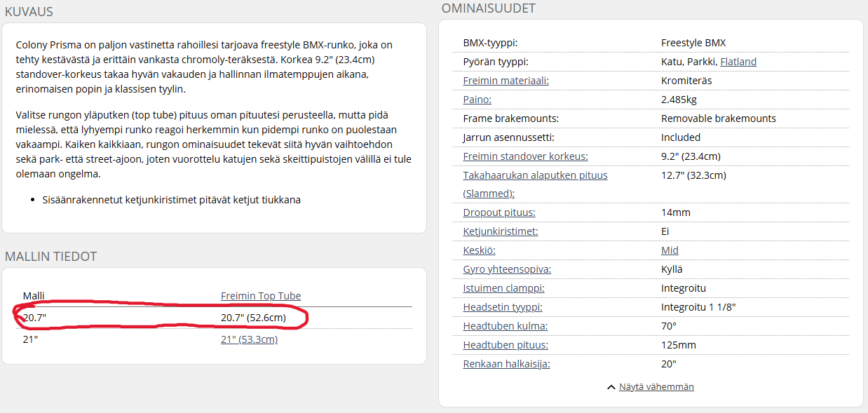Image resolution: width=868 pixels, height=413 pixels.
Task: Click the MALLIN TIEDOT section heading
Action: pyautogui.click(x=50, y=257)
